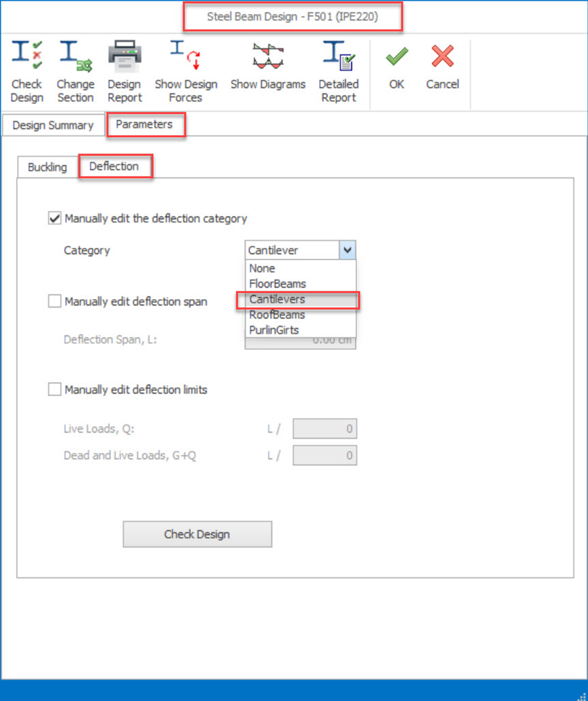Image resolution: width=588 pixels, height=701 pixels.
Task: Tick Manually edit deflection limits checkbox
Action: click(x=55, y=390)
